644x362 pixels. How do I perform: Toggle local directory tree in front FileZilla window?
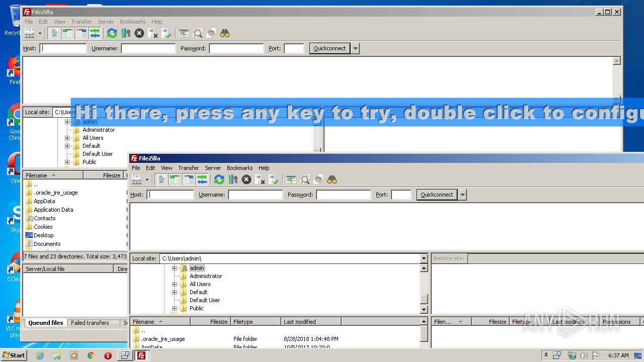coord(175,179)
